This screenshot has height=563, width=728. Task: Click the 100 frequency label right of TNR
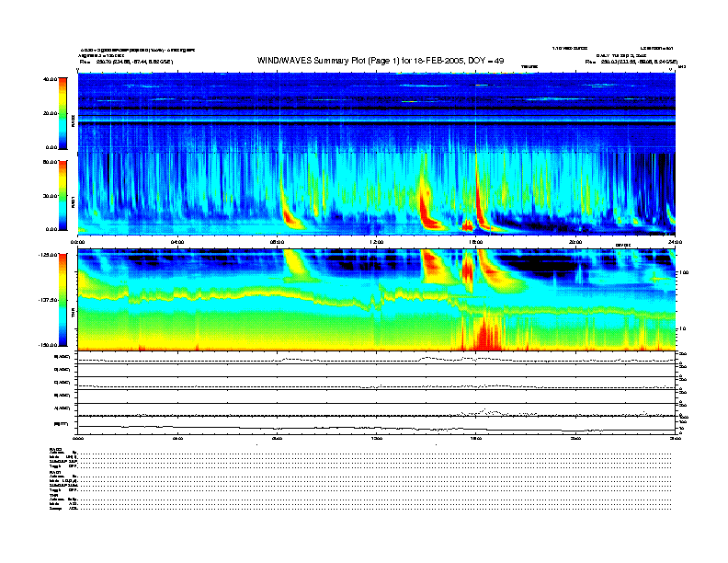(x=684, y=272)
